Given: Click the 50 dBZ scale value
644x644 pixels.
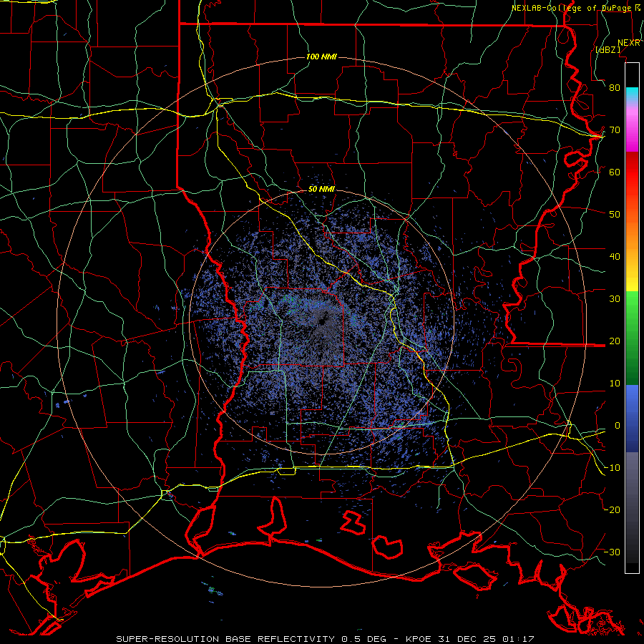Looking at the screenshot, I should click(615, 215).
